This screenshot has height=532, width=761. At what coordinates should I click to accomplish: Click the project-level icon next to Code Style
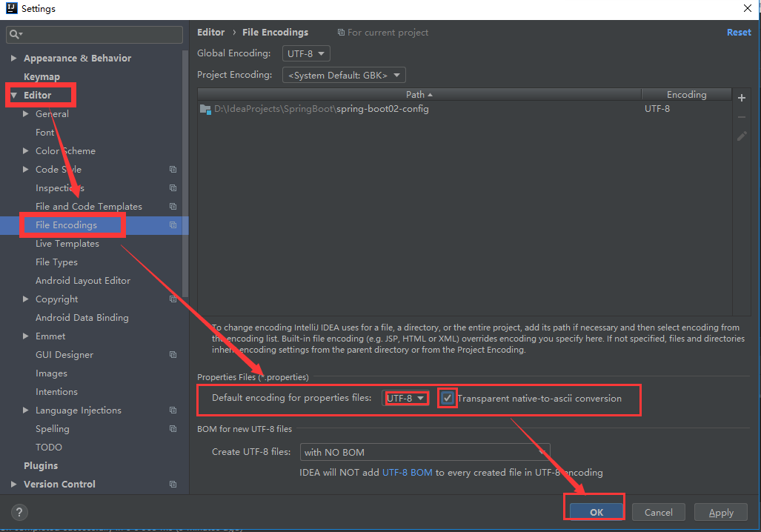[x=173, y=170]
